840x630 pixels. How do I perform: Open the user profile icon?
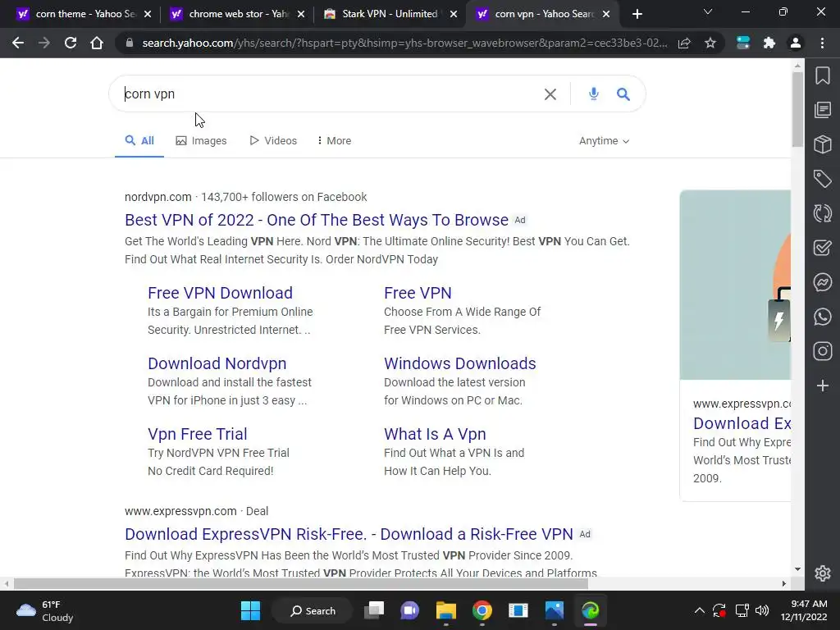(x=796, y=43)
